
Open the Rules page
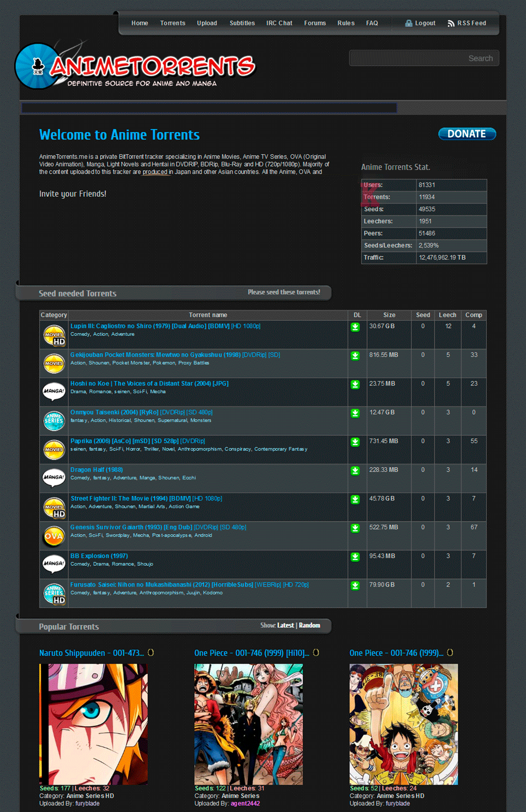coord(346,23)
